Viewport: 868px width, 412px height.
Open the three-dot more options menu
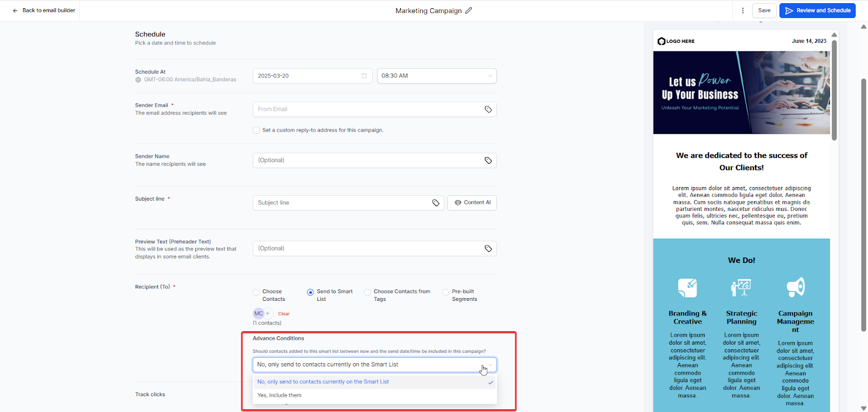743,10
